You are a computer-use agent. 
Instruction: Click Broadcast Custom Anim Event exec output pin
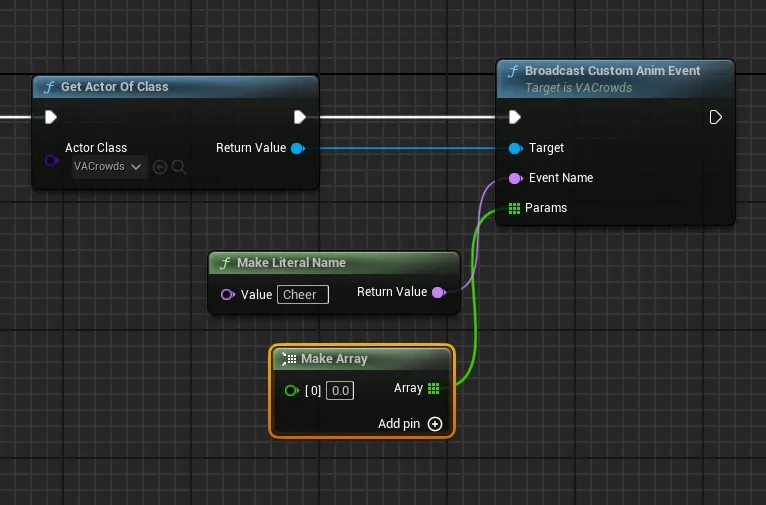click(715, 117)
